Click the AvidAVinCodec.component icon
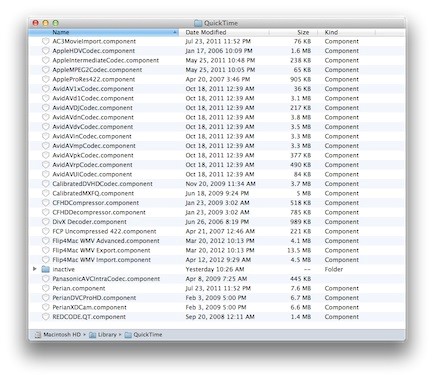The image size is (434, 380). pos(46,136)
